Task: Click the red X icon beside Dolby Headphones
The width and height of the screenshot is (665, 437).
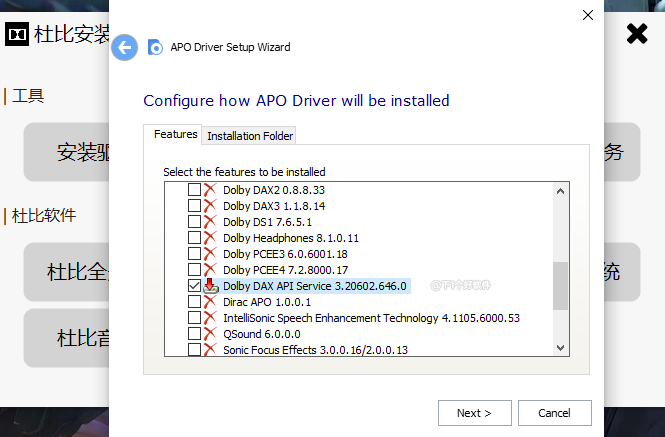Action: click(x=210, y=238)
